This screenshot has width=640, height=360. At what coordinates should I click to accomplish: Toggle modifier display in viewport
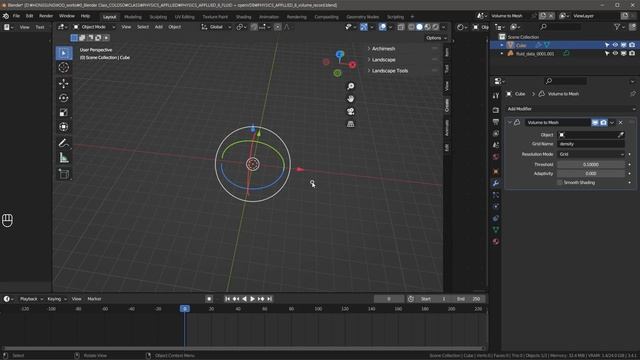tap(595, 122)
